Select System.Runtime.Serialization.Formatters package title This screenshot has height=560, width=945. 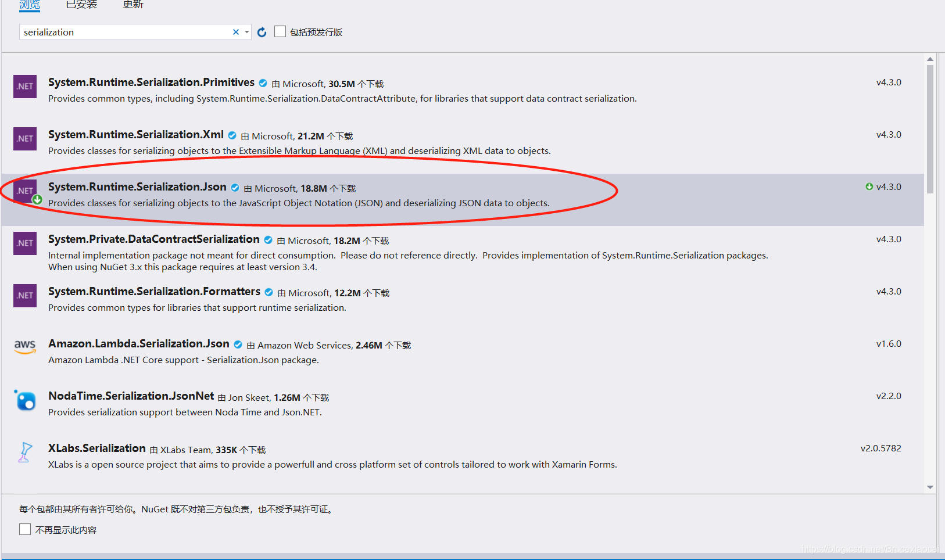tap(154, 292)
